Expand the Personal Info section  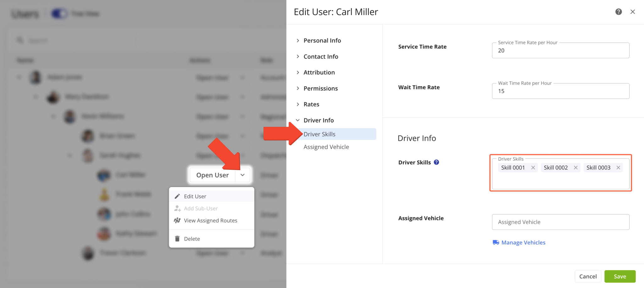pyautogui.click(x=322, y=41)
